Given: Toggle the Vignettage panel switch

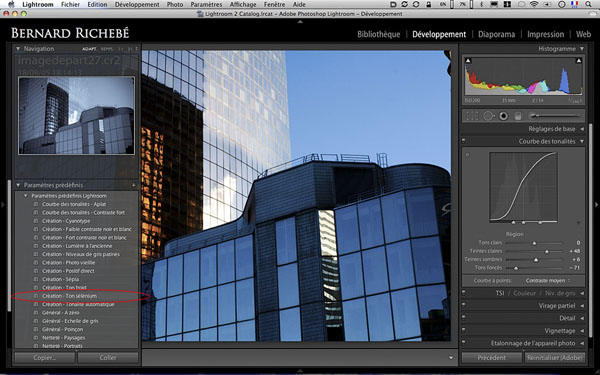Looking at the screenshot, I should point(463,330).
